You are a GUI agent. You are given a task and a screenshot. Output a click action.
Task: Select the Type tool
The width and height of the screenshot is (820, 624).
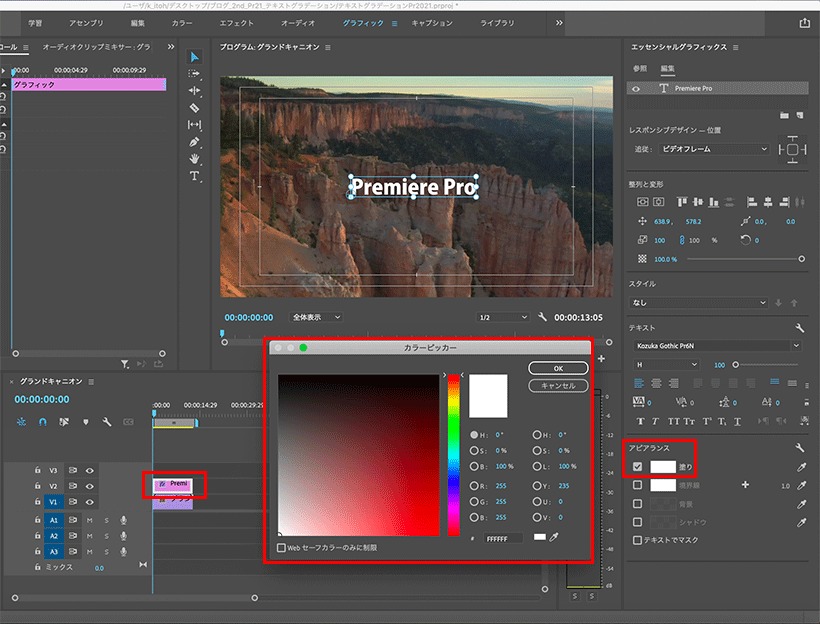tap(194, 176)
